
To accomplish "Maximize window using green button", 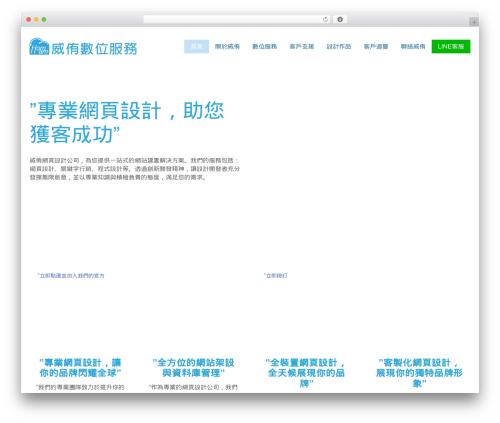I will [x=44, y=20].
